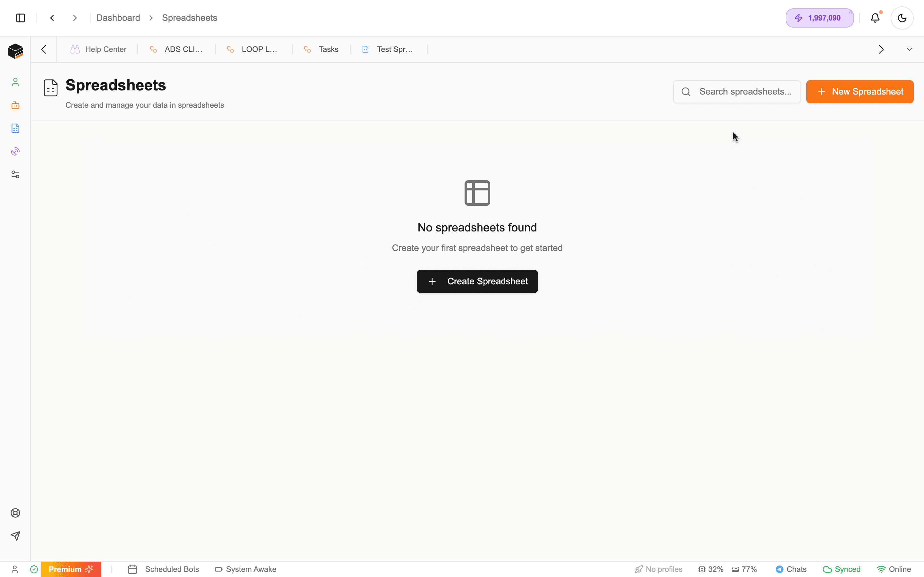Open the Bots section in the sidebar
The width and height of the screenshot is (924, 577).
(15, 106)
